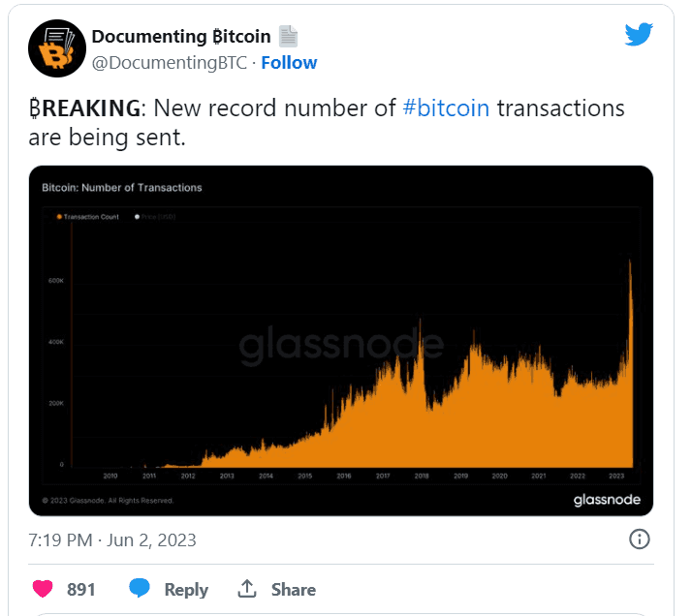The height and width of the screenshot is (616, 691).
Task: Click the 2018 mark on chart axis
Action: point(421,477)
